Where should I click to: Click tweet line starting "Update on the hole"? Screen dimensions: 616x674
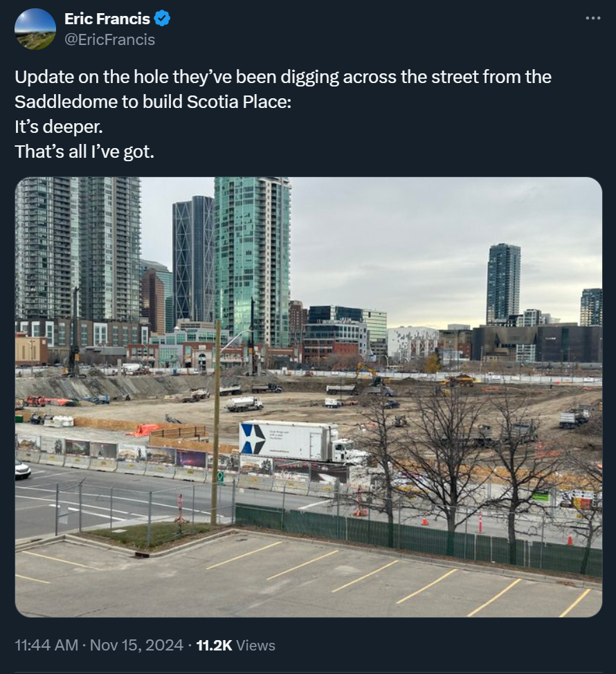click(283, 77)
